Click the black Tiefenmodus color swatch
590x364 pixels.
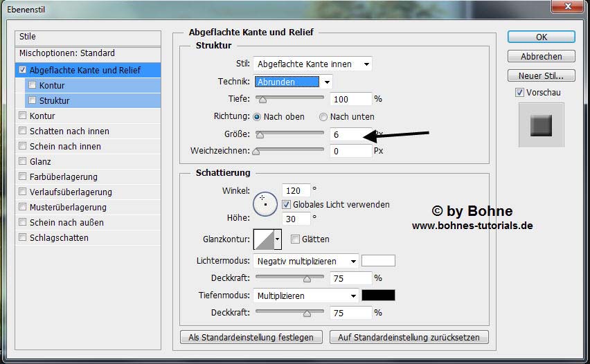pos(378,295)
